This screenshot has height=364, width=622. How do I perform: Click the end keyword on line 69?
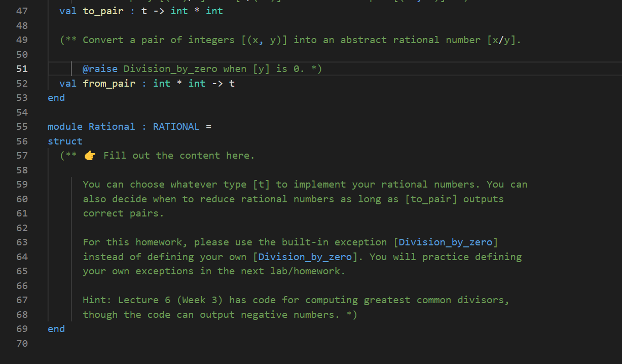tap(56, 329)
